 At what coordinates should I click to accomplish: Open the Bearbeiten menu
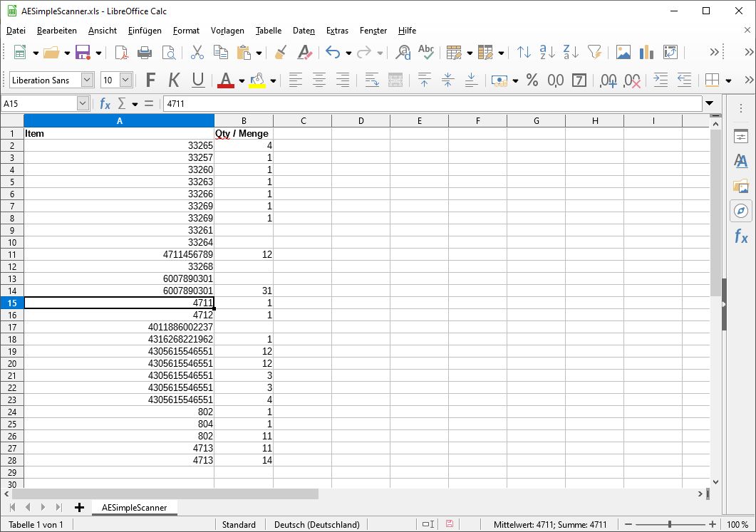click(x=57, y=31)
